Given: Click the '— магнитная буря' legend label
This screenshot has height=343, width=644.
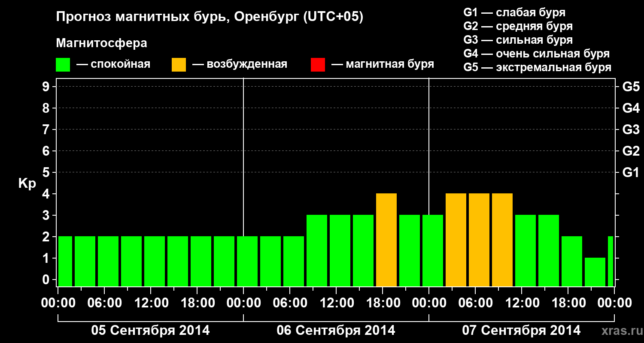Looking at the screenshot, I should 383,65.
